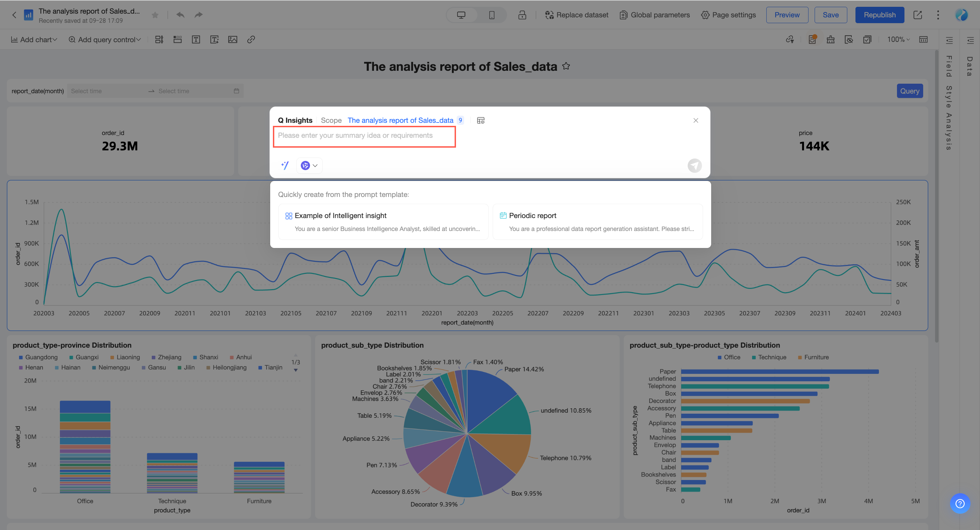The width and height of the screenshot is (980, 530).
Task: Toggle the lock icon in header
Action: pos(522,15)
